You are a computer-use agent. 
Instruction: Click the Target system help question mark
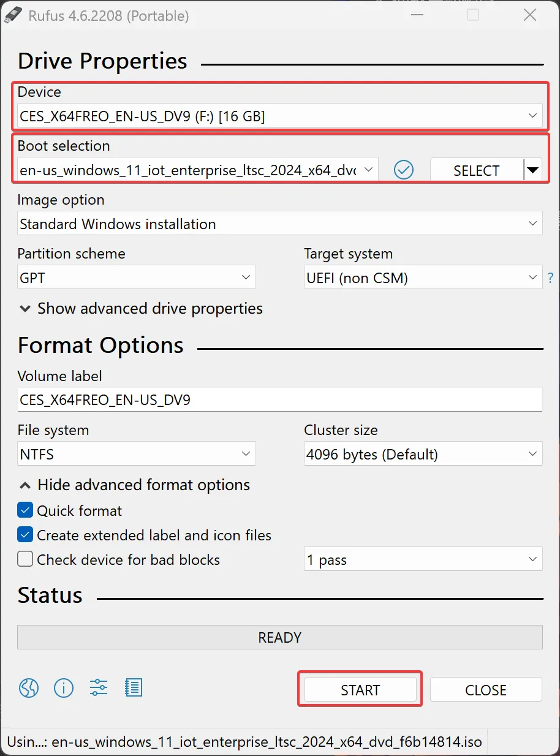[550, 278]
